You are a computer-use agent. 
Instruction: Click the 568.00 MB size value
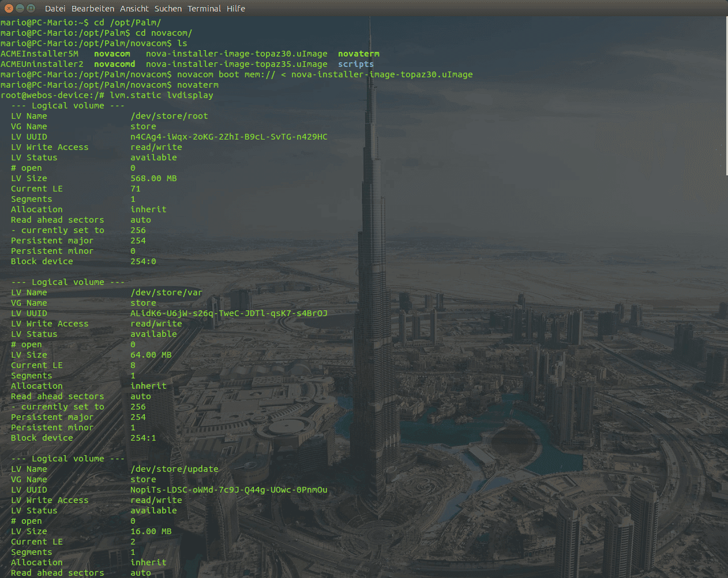(x=153, y=178)
